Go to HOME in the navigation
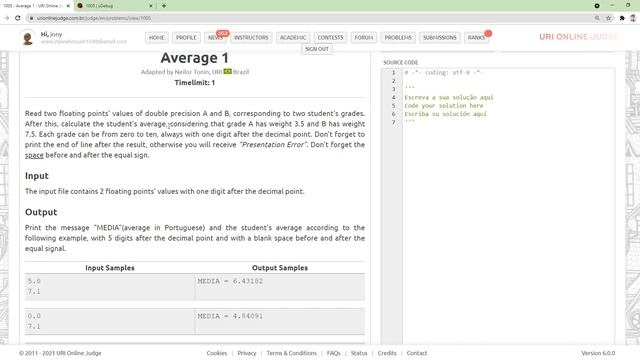This screenshot has height=360, width=640. (x=156, y=38)
